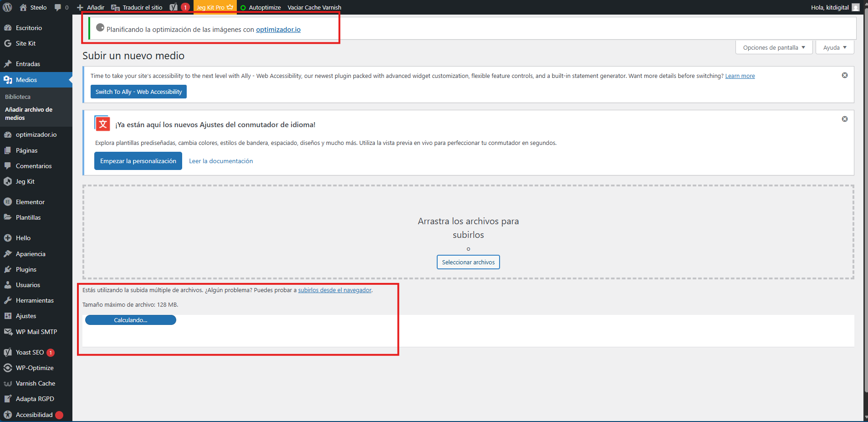Open WP-Optimize in the sidebar
The height and width of the screenshot is (422, 868).
35,368
